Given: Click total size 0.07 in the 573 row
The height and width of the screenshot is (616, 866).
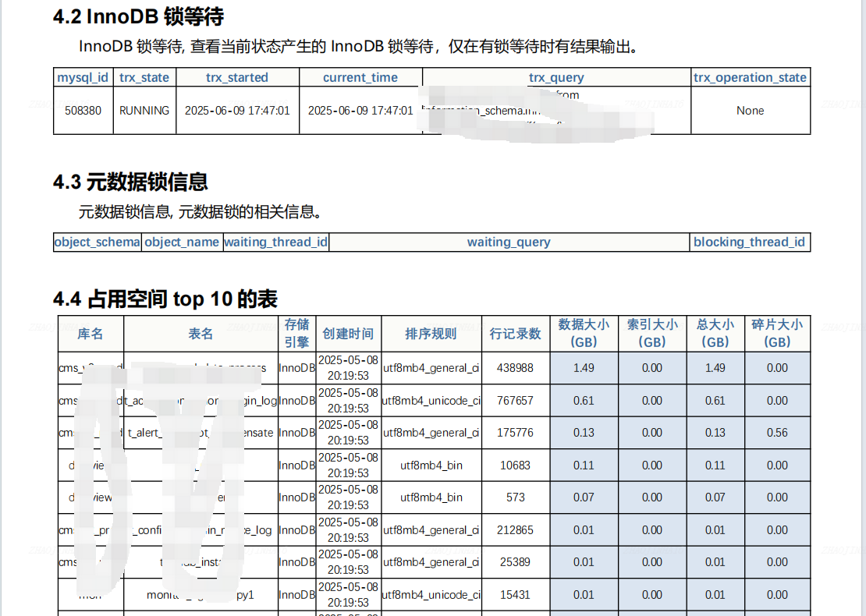Looking at the screenshot, I should point(715,497).
